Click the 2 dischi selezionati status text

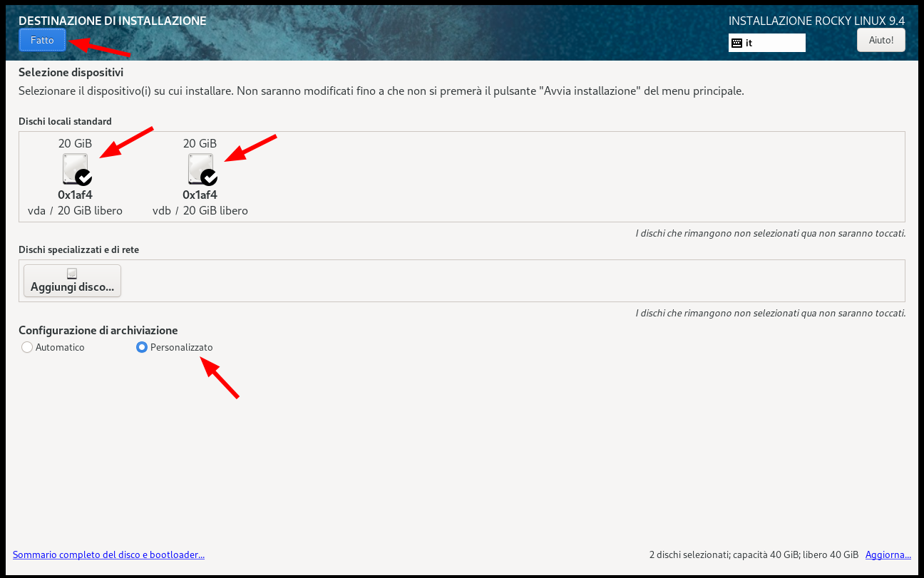[754, 554]
